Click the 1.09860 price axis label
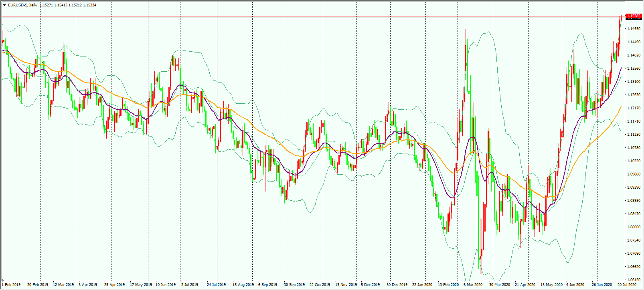This screenshot has width=644, height=290. pyautogui.click(x=634, y=174)
